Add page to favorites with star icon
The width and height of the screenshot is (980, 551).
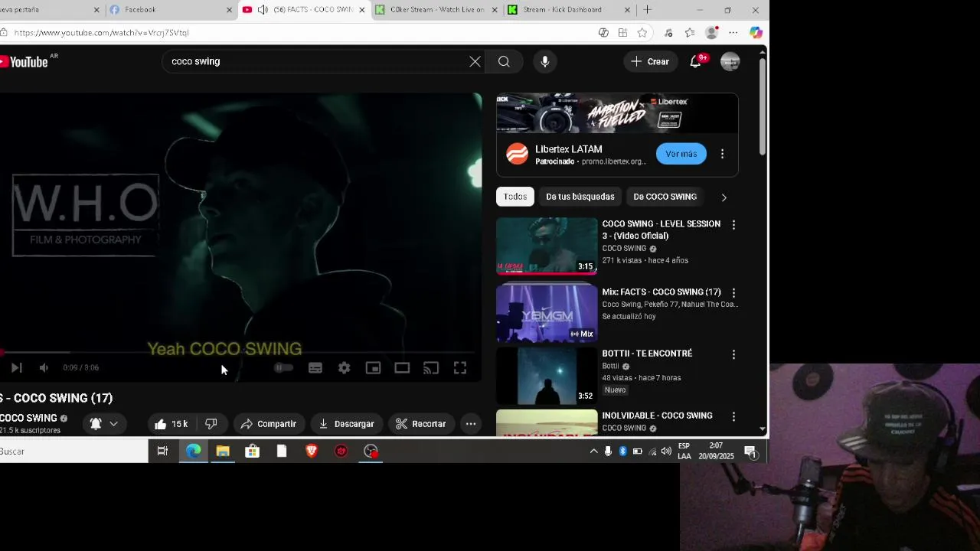[x=642, y=33]
